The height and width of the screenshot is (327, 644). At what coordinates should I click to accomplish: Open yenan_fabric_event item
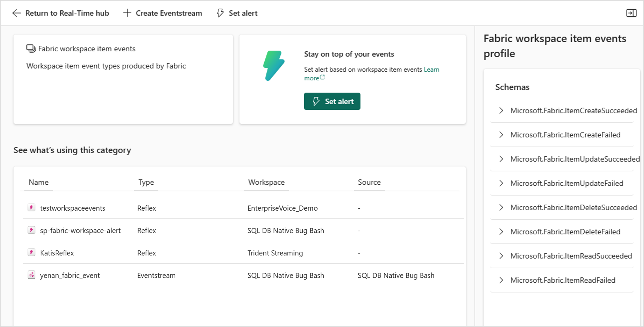click(70, 275)
